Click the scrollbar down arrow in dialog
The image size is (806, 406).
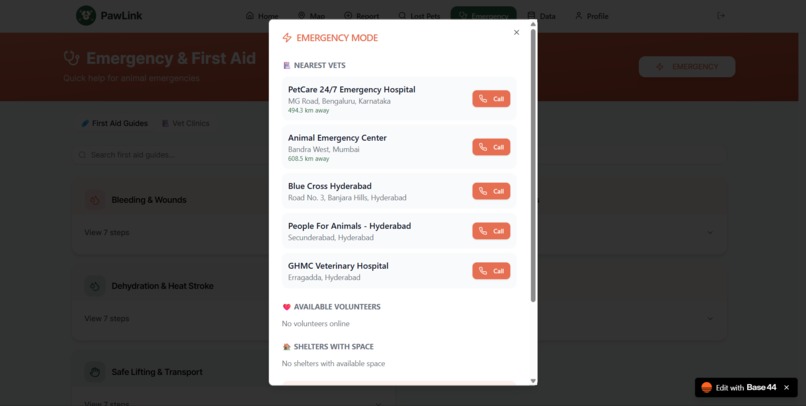click(533, 381)
